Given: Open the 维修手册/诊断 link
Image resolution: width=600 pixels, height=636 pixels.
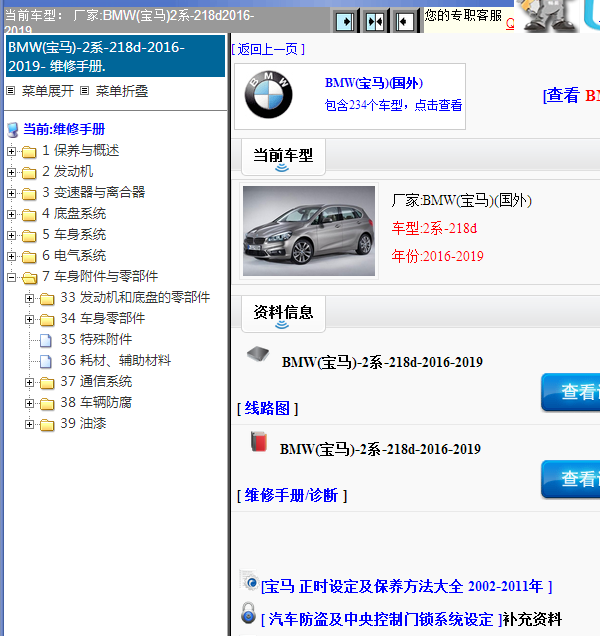Looking at the screenshot, I should click(292, 496).
